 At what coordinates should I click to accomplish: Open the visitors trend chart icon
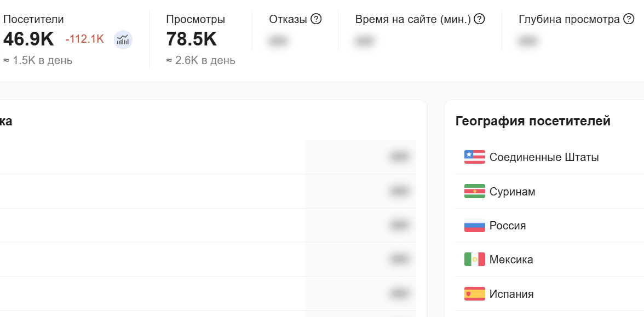click(123, 39)
